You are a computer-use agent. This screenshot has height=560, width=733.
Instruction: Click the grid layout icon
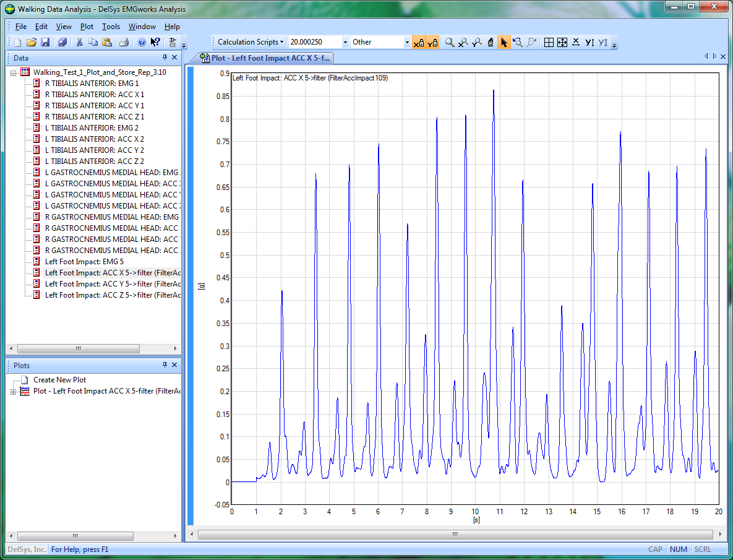[x=549, y=42]
